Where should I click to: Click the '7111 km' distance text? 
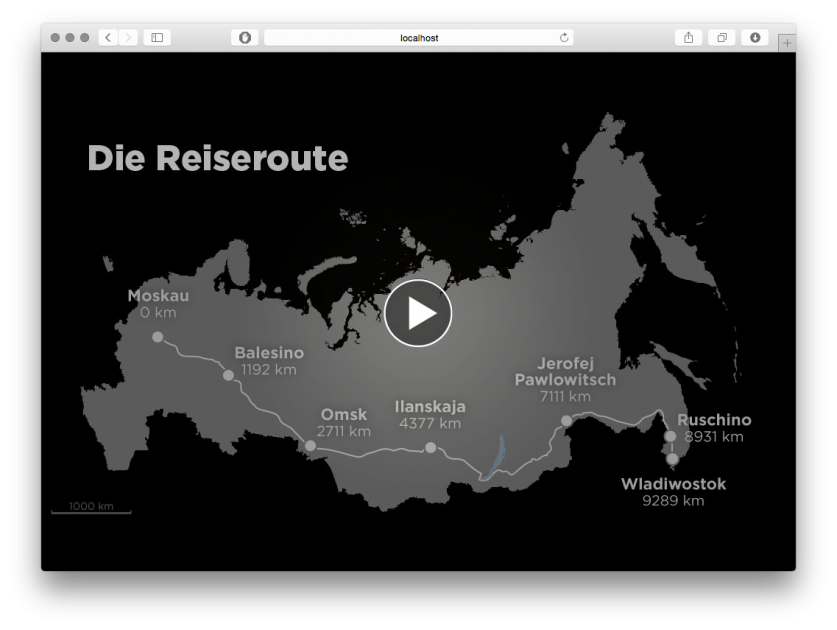(565, 397)
